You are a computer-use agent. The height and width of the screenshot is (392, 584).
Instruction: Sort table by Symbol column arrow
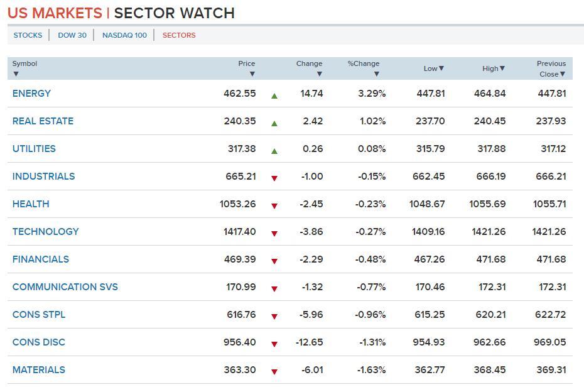16,74
